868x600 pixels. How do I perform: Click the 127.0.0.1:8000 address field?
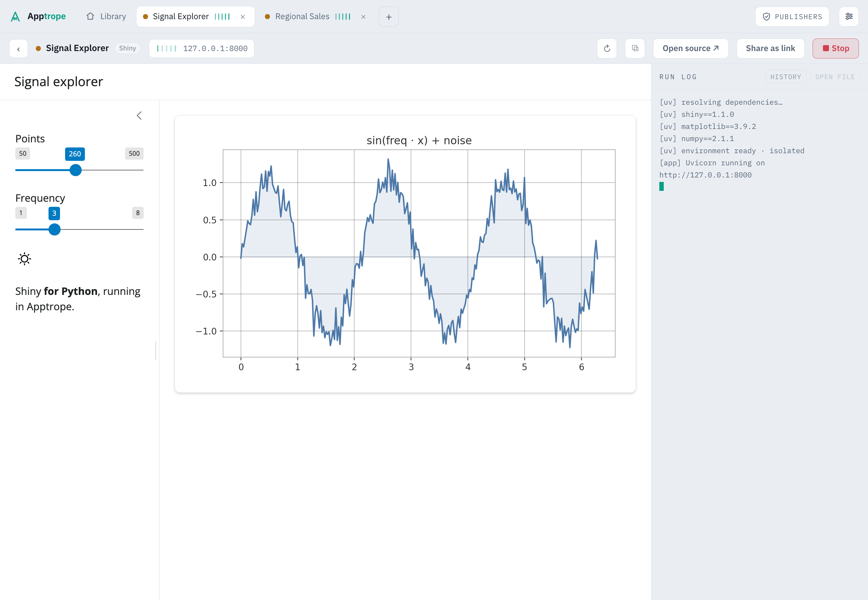click(x=202, y=49)
